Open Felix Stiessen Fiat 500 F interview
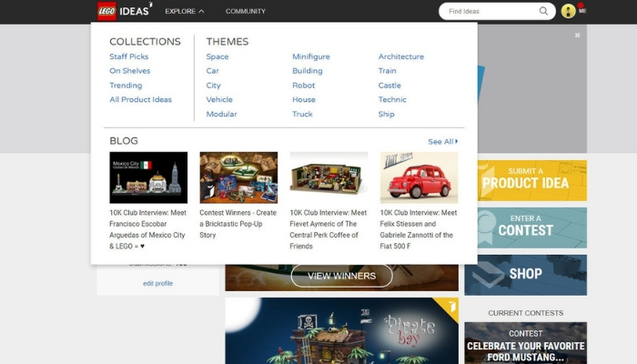The width and height of the screenshot is (637, 364). point(419,229)
